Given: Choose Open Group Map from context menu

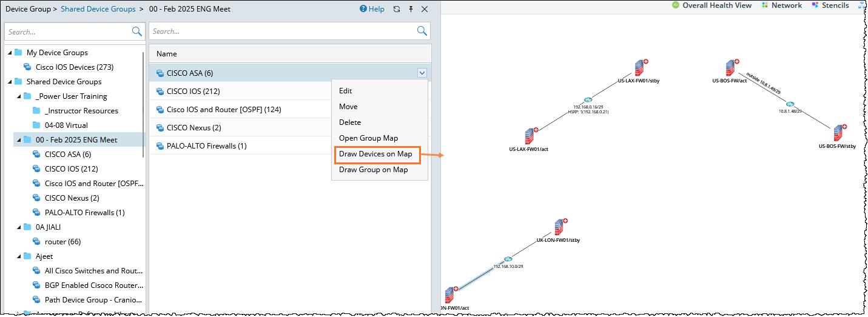Looking at the screenshot, I should (x=368, y=138).
